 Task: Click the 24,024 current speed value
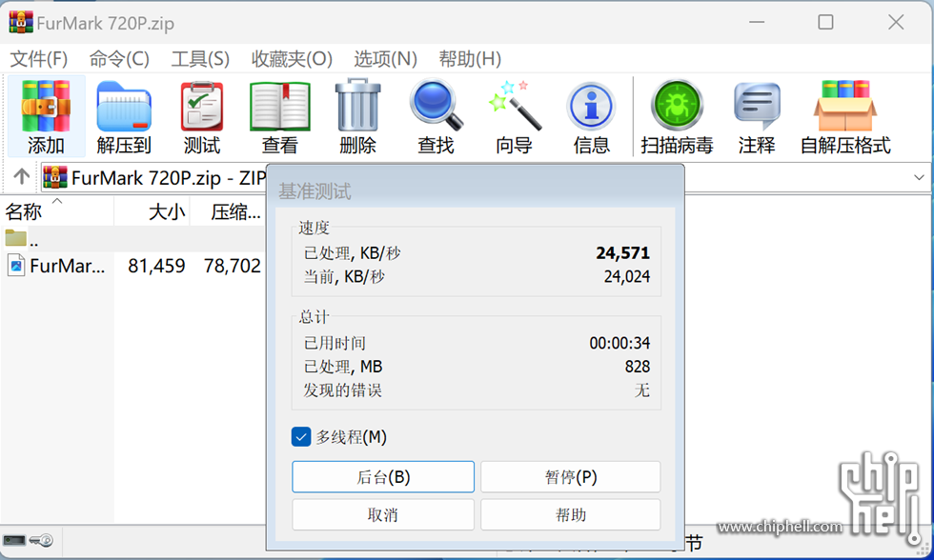click(627, 277)
